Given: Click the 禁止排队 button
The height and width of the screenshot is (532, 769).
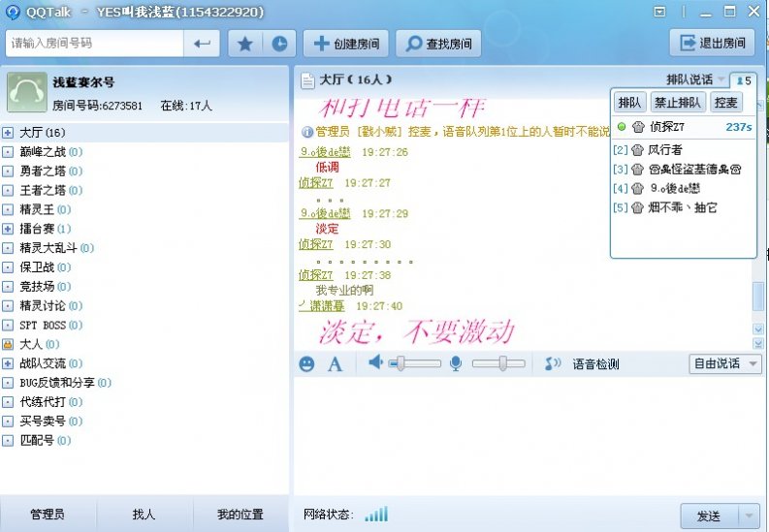Looking at the screenshot, I should tap(678, 103).
